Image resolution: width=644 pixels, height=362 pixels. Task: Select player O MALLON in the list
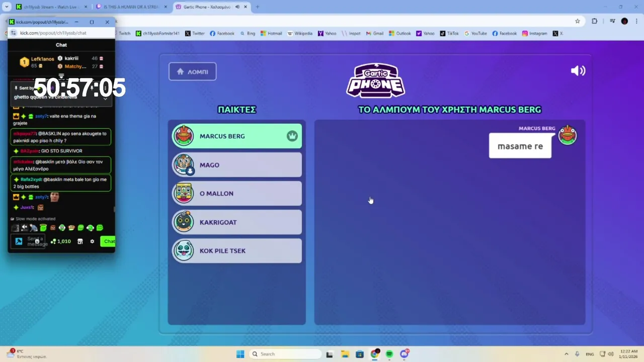[237, 193]
